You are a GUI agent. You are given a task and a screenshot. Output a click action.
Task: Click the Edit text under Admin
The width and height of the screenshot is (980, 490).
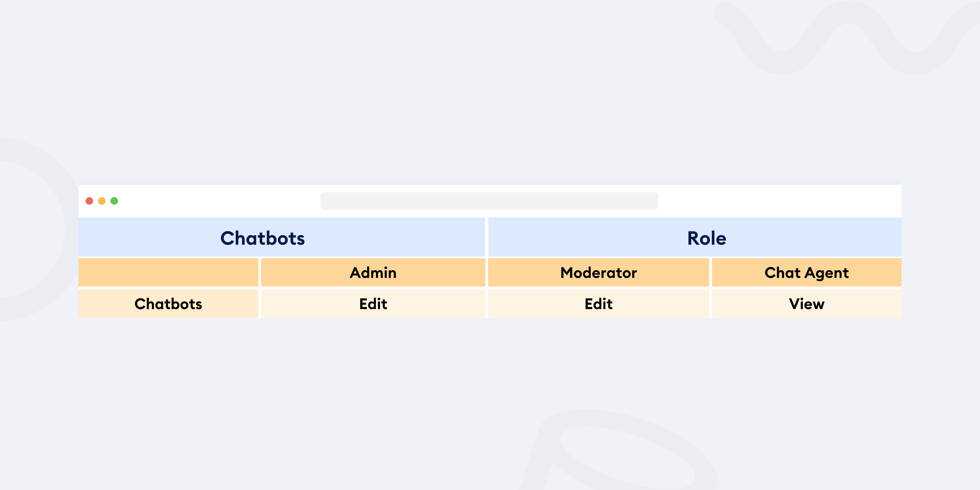click(373, 304)
